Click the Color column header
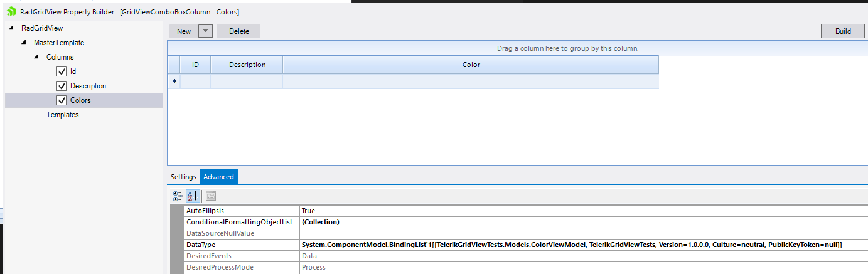Screen dimensions: 868x274 pyautogui.click(x=471, y=65)
